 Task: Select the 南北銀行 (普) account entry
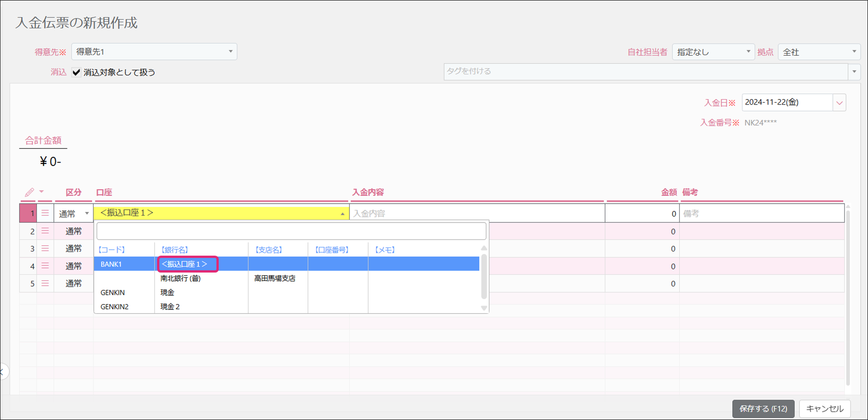(180, 278)
